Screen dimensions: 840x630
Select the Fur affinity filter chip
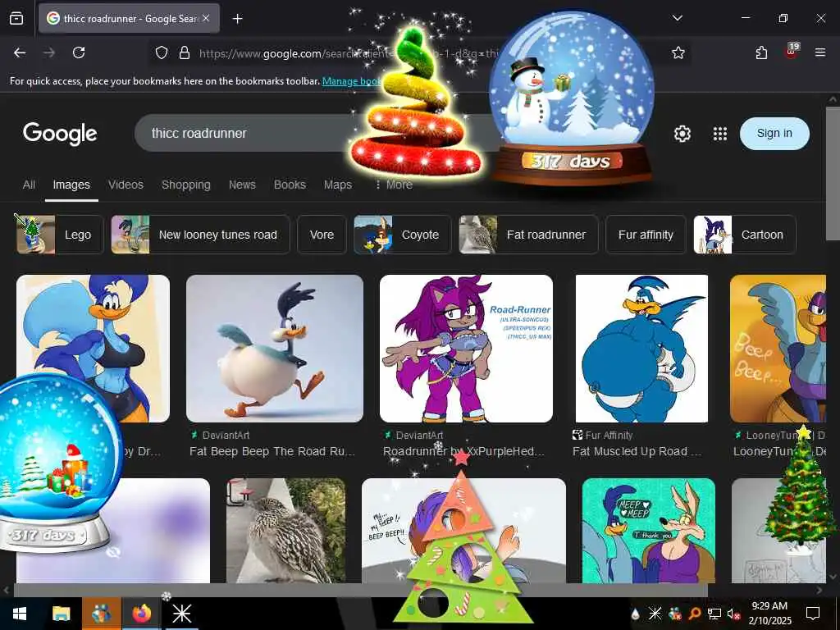pos(646,235)
